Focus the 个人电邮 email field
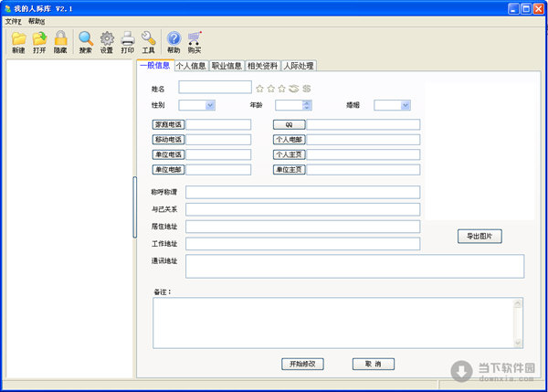Screen dimensions: 548x392 (x=364, y=140)
